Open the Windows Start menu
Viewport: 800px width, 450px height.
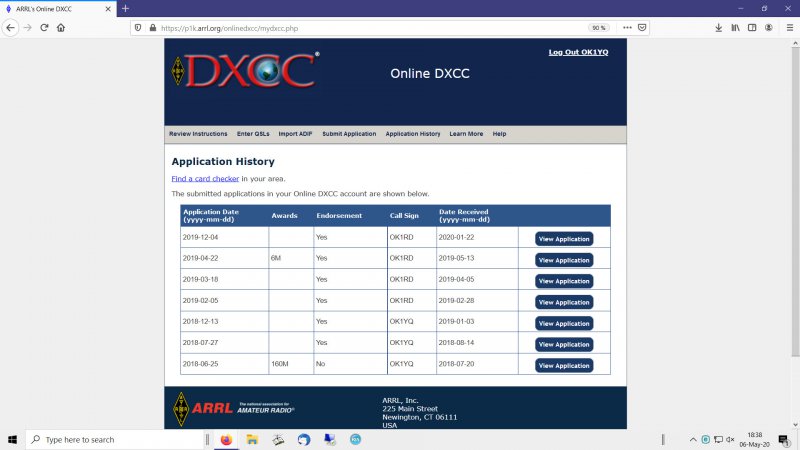pyautogui.click(x=12, y=439)
